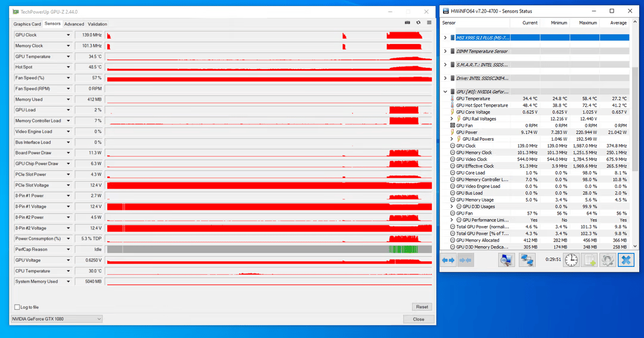This screenshot has width=644, height=338.
Task: Click the HWiNFO network monitors icon
Action: [527, 260]
